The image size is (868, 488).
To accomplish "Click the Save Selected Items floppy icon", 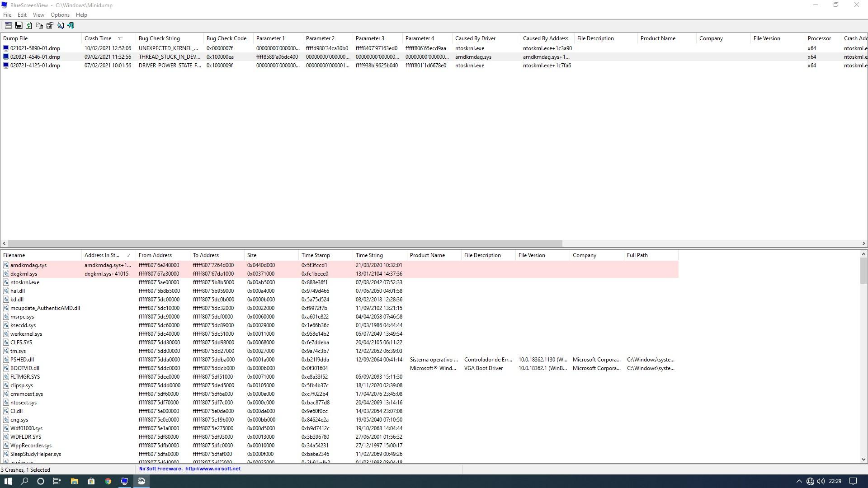I will pyautogui.click(x=19, y=26).
